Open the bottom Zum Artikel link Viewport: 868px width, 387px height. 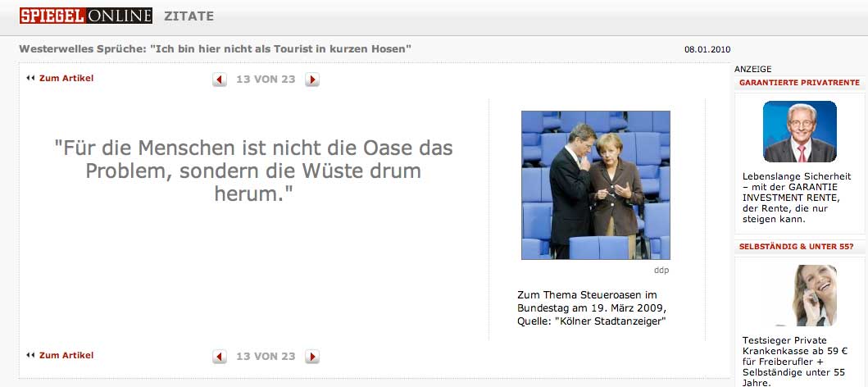pyautogui.click(x=66, y=355)
